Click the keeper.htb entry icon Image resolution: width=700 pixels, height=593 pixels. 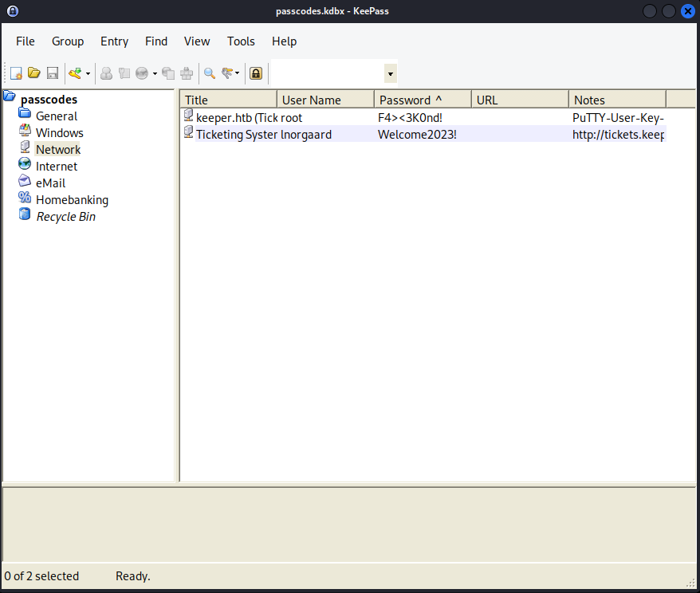188,116
